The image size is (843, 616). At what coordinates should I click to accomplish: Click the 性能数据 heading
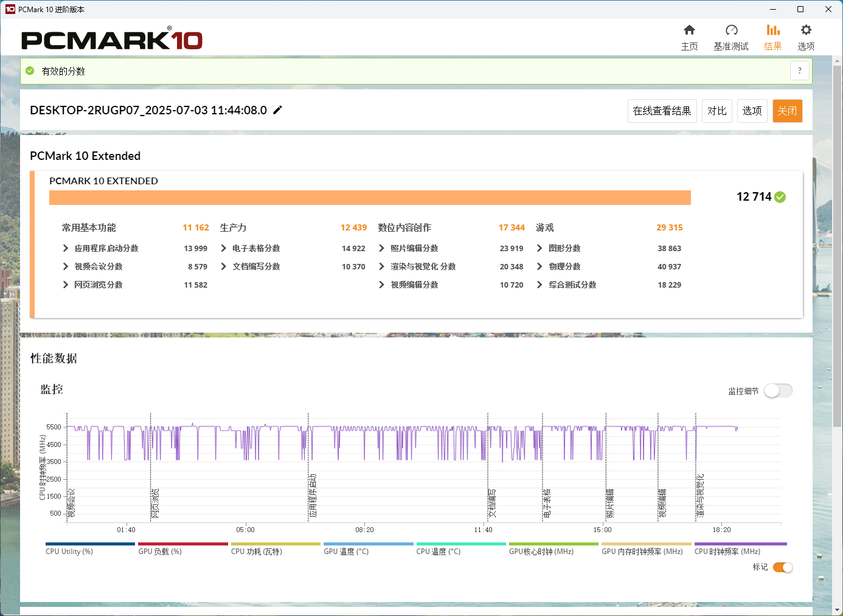(54, 358)
